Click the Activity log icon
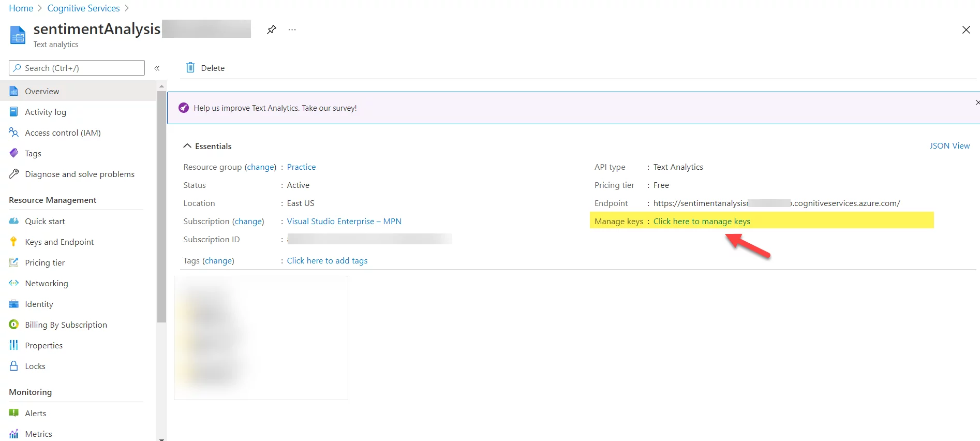 coord(14,112)
